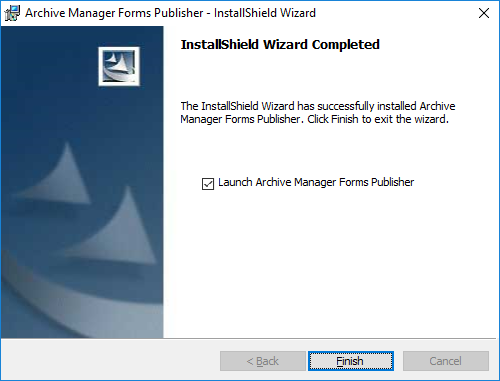Click Finish to exit the wizard
500x381 pixels.
coord(351,361)
